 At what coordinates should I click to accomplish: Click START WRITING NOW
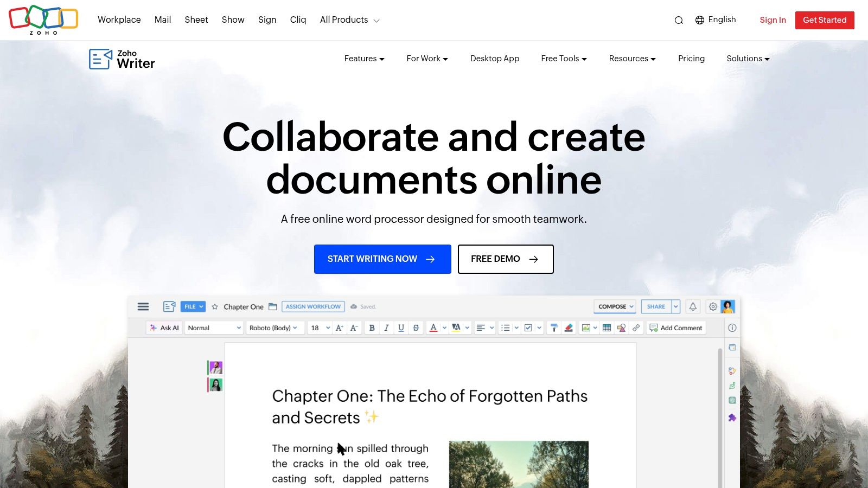[382, 259]
